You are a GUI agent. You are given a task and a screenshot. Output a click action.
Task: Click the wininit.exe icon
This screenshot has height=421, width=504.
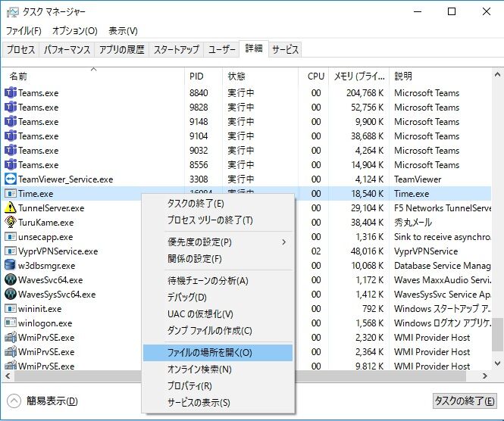click(x=11, y=309)
